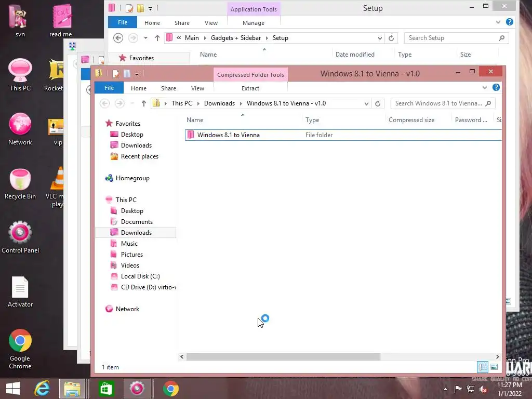Open the Windows Store taskbar icon

coord(106,389)
